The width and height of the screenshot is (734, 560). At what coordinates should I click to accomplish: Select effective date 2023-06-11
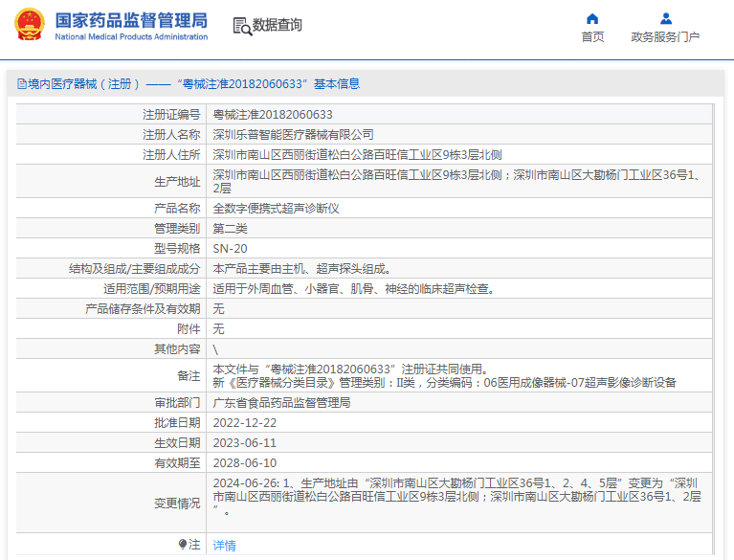click(244, 443)
